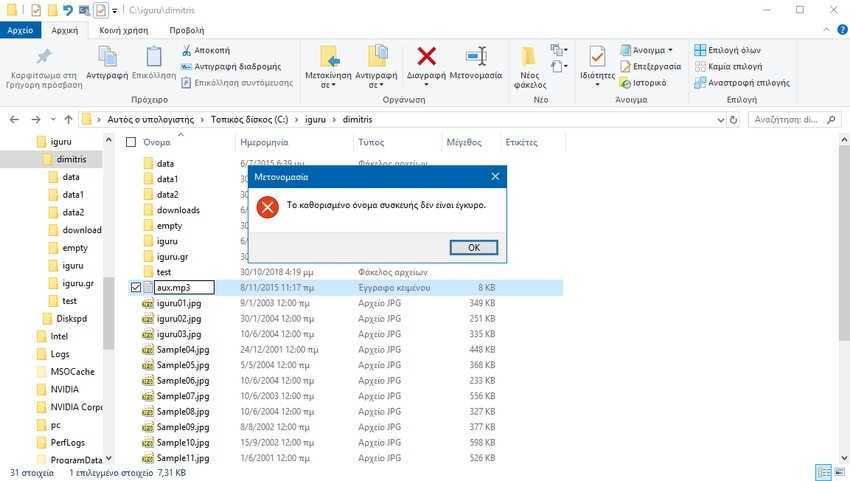Click OK in the Μετονομασία dialog

(474, 247)
